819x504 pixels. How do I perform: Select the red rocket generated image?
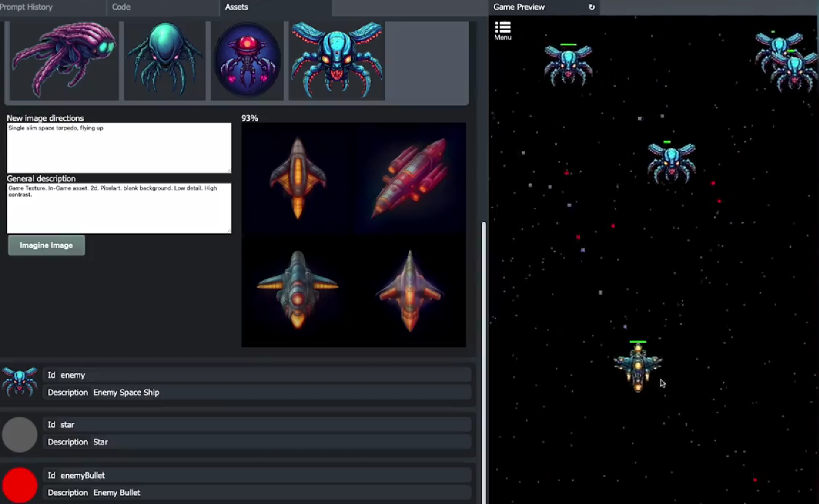tap(410, 178)
